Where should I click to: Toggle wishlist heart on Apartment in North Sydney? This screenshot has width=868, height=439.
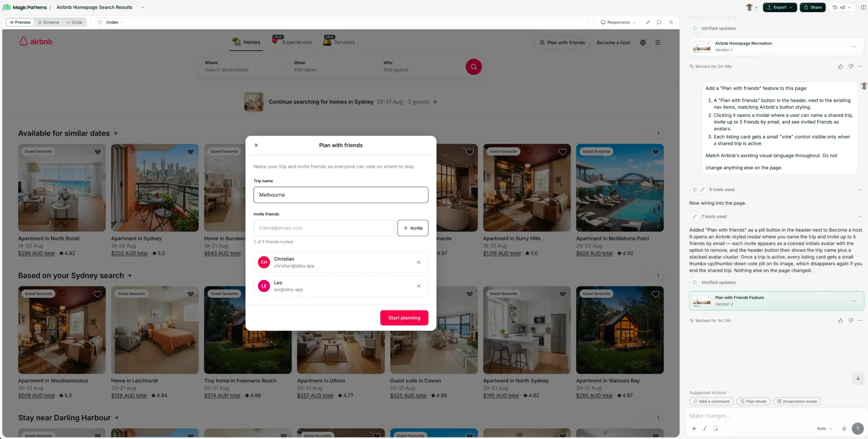(x=563, y=294)
